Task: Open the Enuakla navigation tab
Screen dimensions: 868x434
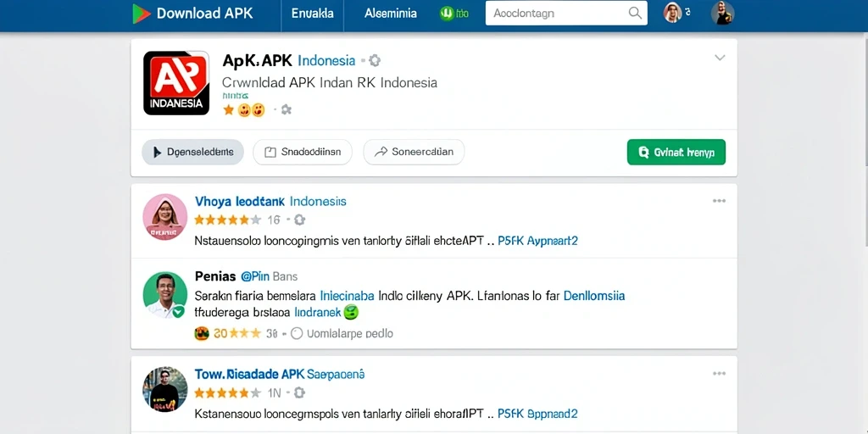Action: (x=312, y=14)
